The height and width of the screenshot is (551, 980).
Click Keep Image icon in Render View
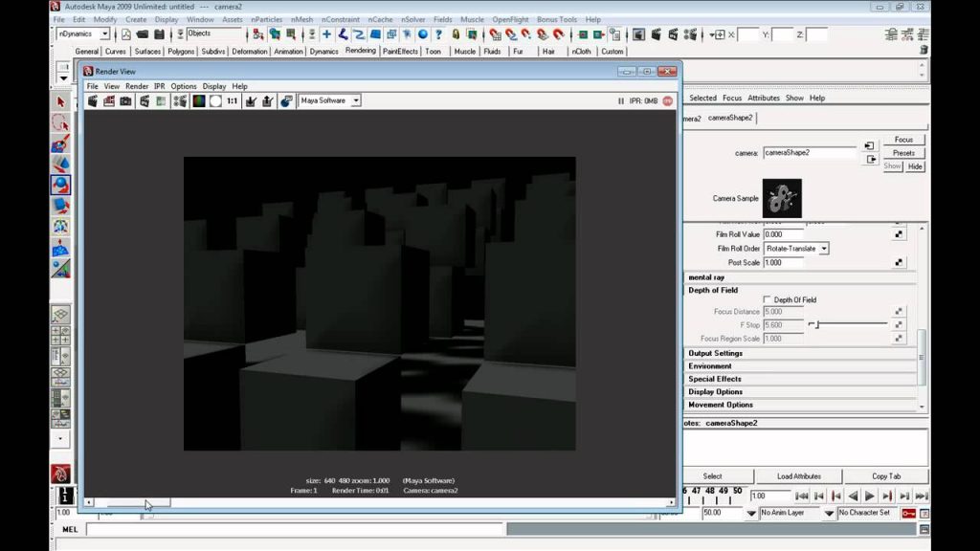[251, 100]
